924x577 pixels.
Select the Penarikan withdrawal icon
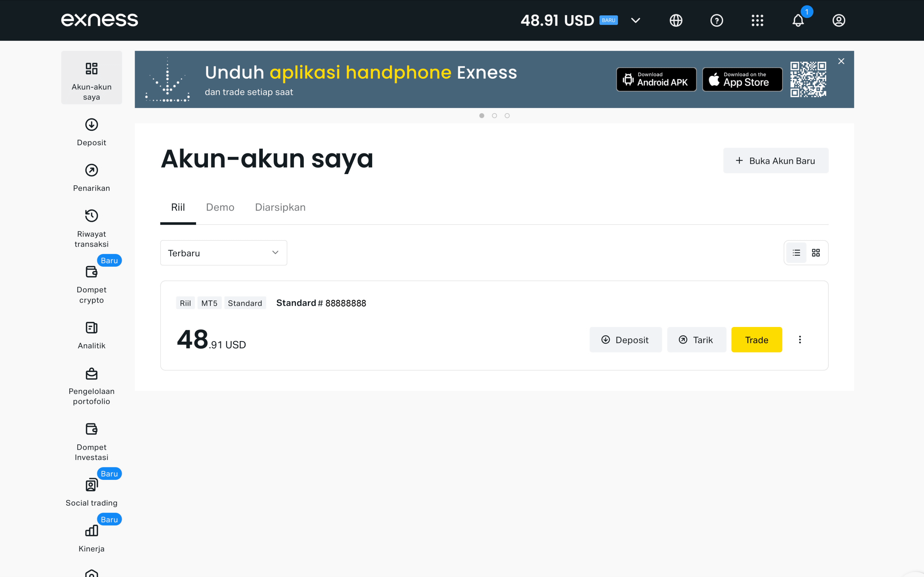[91, 170]
